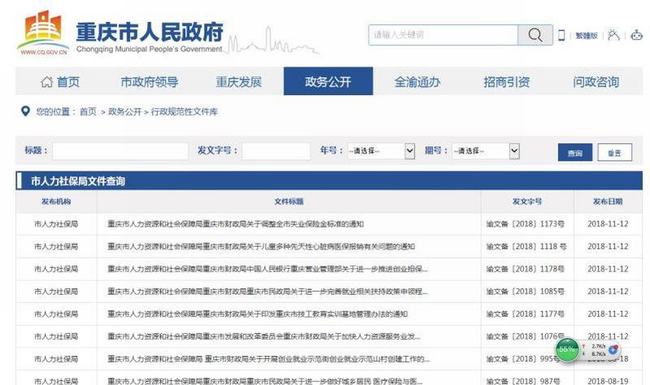The image size is (650, 385).
Task: Select the 政务公开 navigation tab
Action: [328, 81]
